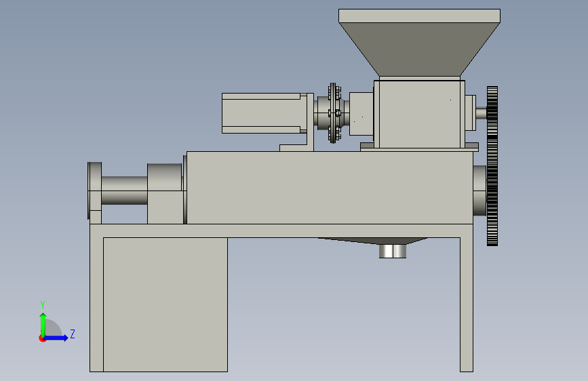588x381 pixels.
Task: Select the large main barrel body
Action: (x=330, y=188)
